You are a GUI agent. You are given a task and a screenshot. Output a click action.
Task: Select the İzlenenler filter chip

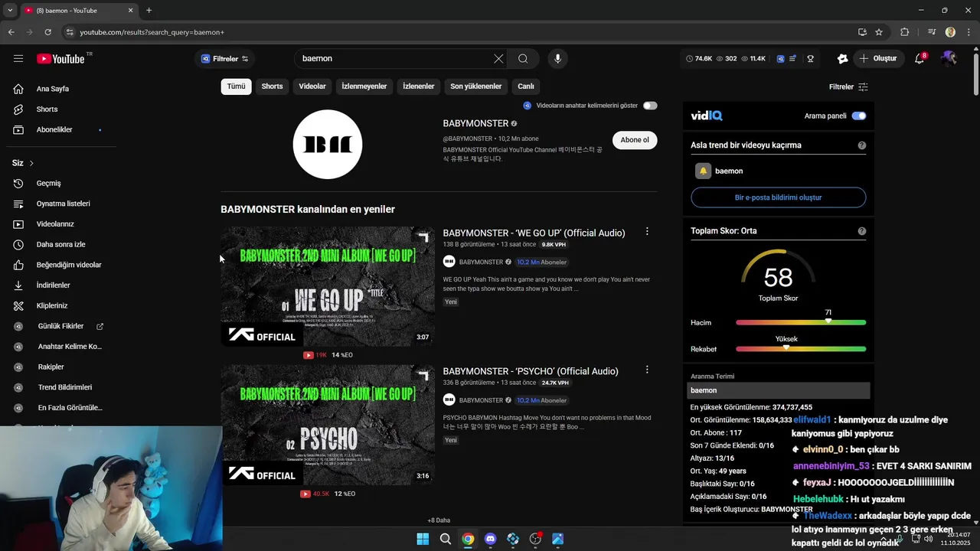[x=419, y=86]
